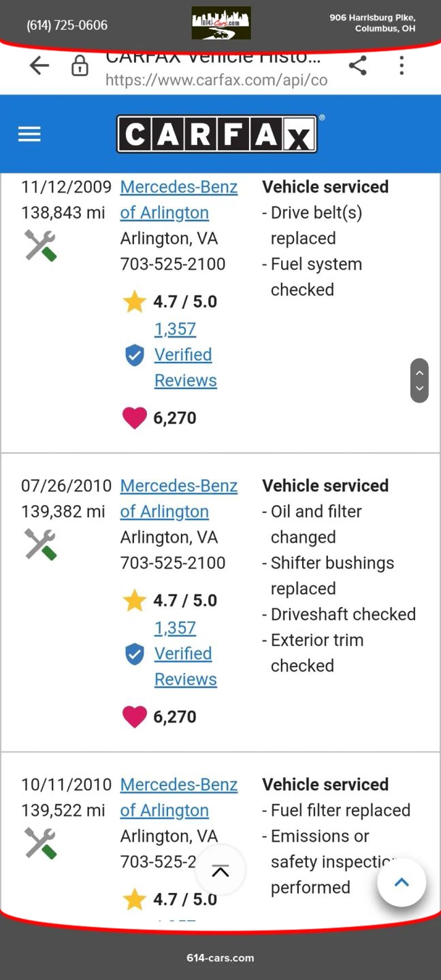Image resolution: width=441 pixels, height=980 pixels.
Task: Tap the pink heart in 11/12/2009 record
Action: [x=134, y=418]
